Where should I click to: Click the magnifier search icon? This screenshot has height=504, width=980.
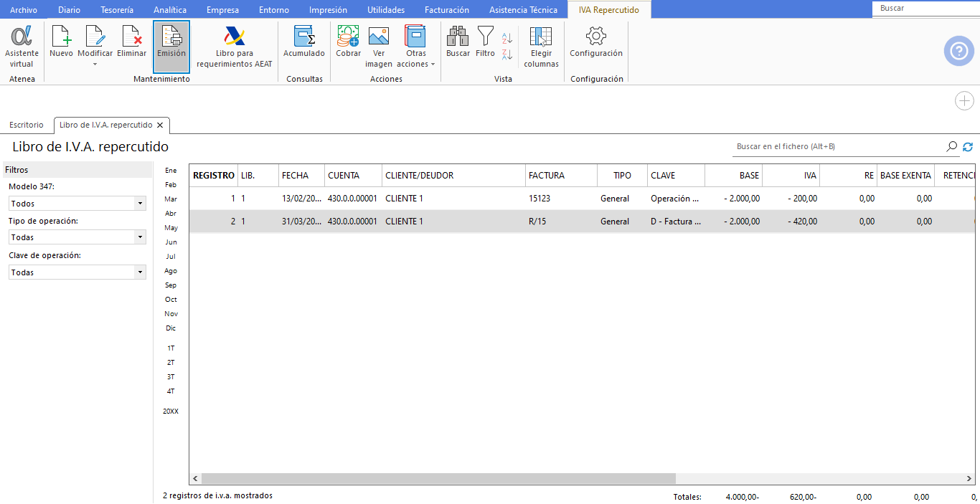(952, 146)
